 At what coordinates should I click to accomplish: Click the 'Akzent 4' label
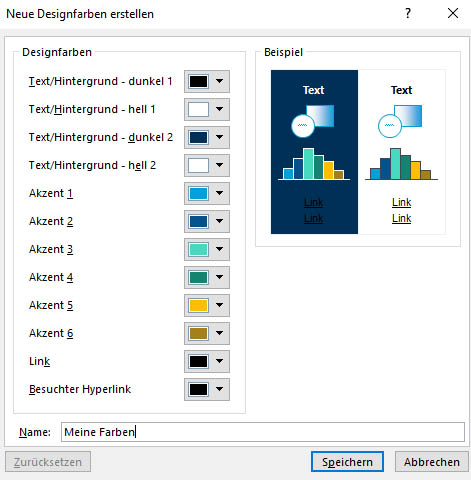click(51, 277)
